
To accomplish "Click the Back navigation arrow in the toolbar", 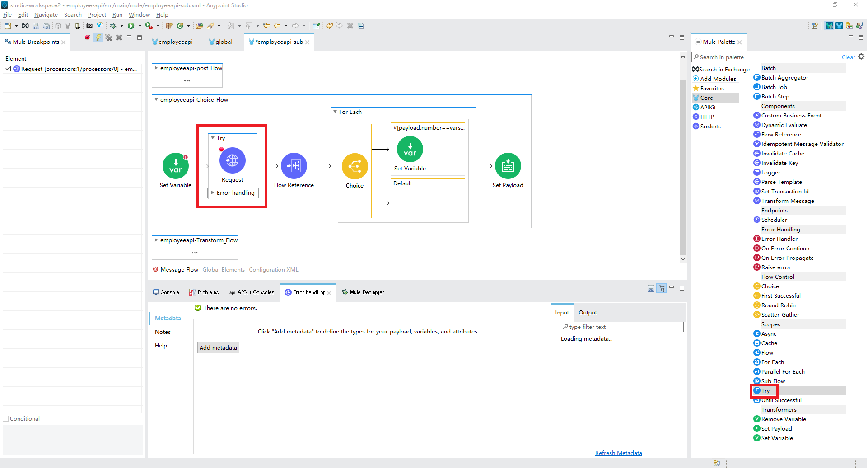I will (x=277, y=26).
